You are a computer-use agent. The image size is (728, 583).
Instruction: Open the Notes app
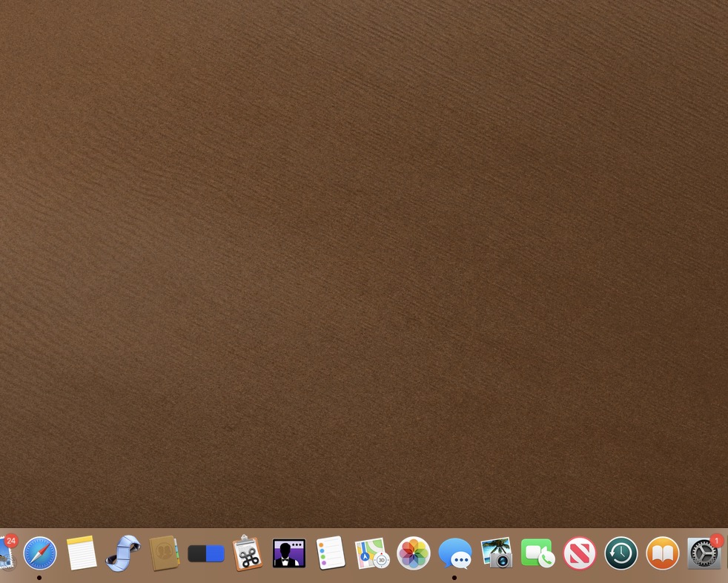(x=82, y=553)
